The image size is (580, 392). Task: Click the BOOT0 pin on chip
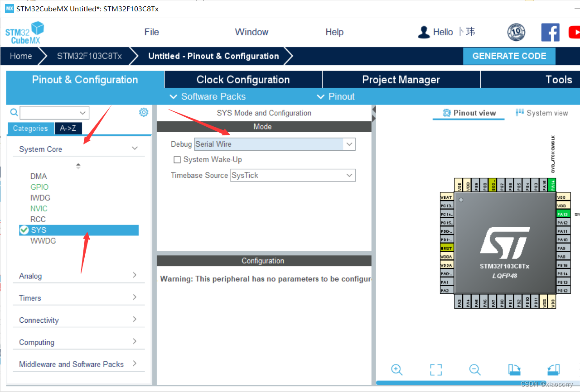[493, 185]
